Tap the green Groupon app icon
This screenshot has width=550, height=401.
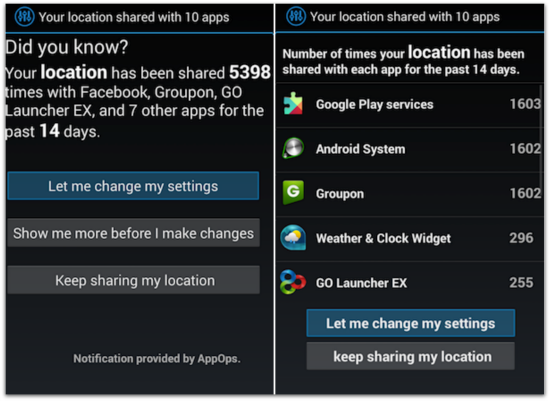pos(293,192)
